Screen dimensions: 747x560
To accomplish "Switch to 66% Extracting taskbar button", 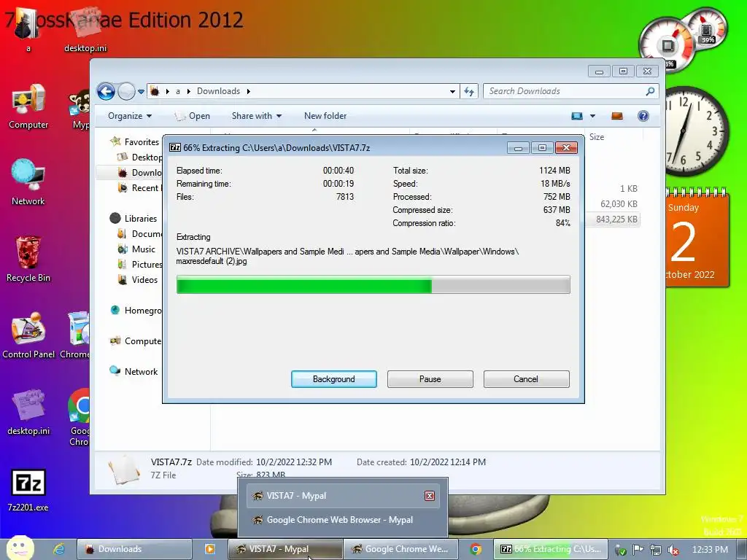I will click(x=551, y=549).
